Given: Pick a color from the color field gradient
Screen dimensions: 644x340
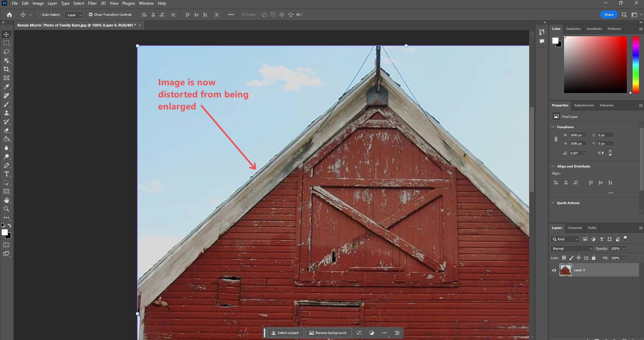Looking at the screenshot, I should point(596,65).
